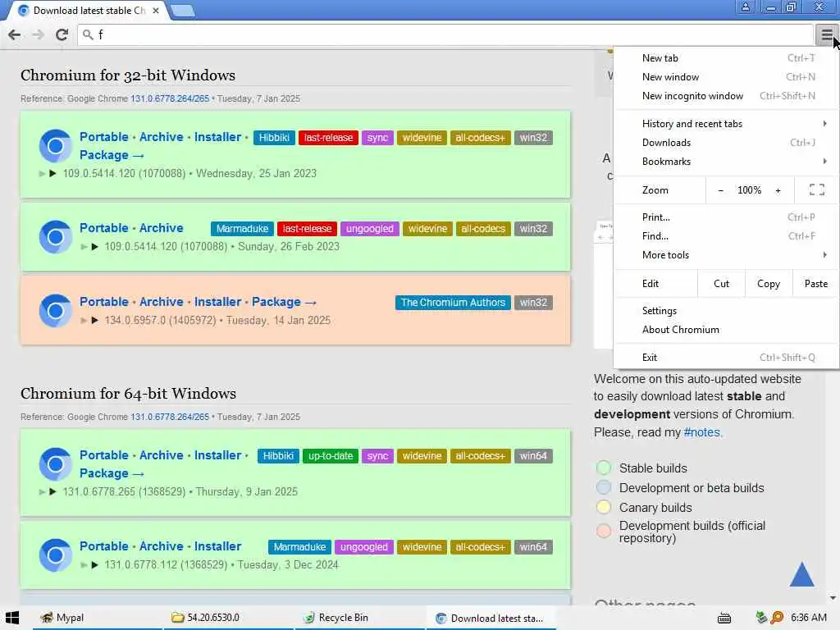The image size is (840, 630).
Task: Click the Chromium logo in the Hibbiki win64 card
Action: [55, 464]
